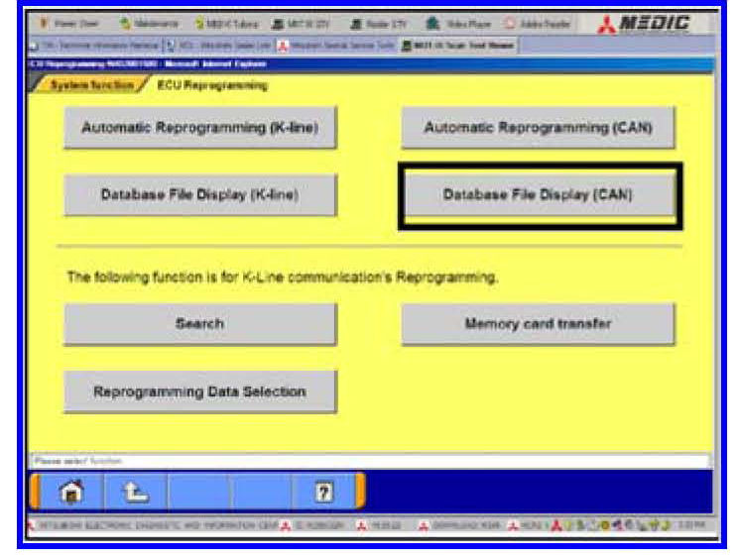Open Database File Display (K-line)
737x560 pixels.
pos(199,195)
